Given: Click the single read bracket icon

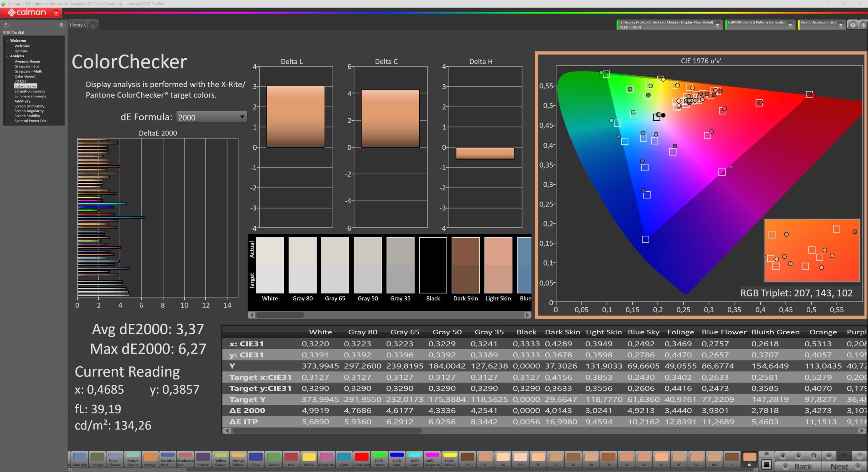Looking at the screenshot, I should tap(813, 456).
